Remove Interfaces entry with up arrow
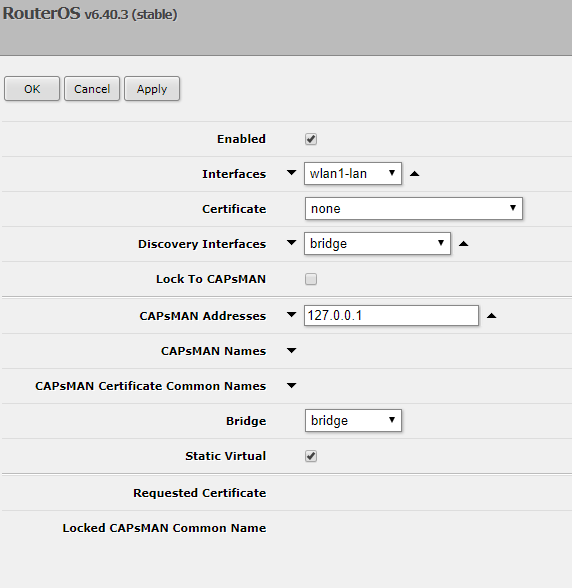 pos(414,174)
